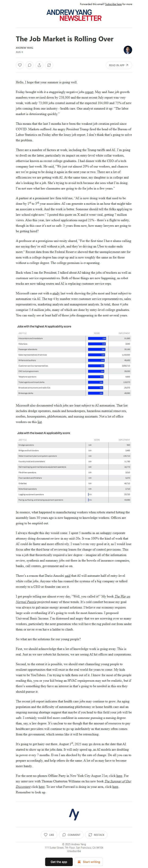Follow the list link about least automated jobs
The width and height of the screenshot is (148, 868).
click(40, 422)
